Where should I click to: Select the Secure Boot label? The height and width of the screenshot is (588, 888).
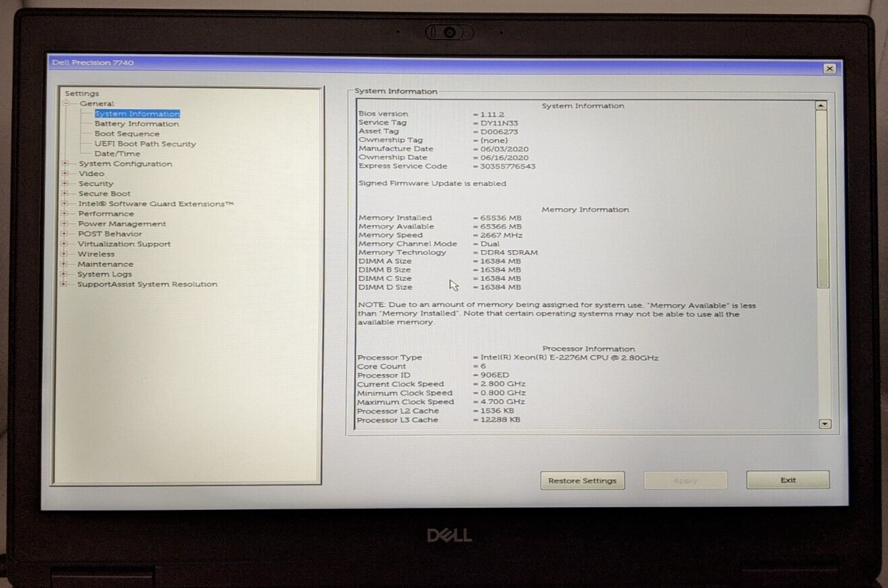click(104, 194)
